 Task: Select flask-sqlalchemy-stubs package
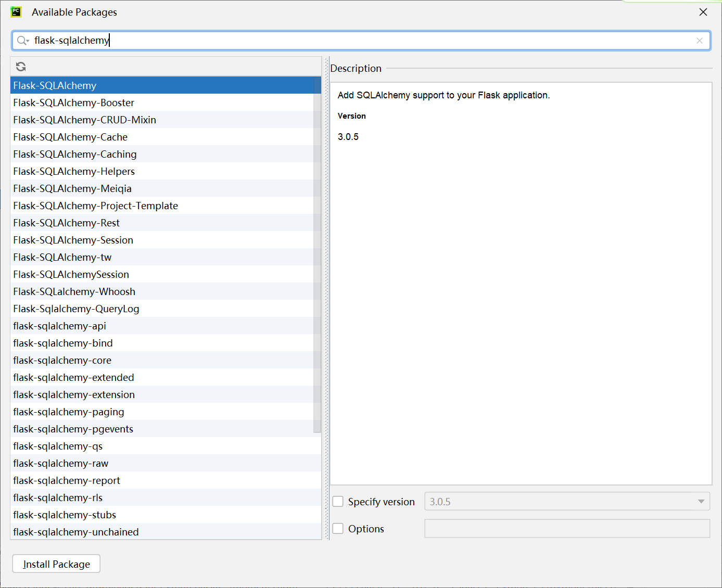(166, 515)
